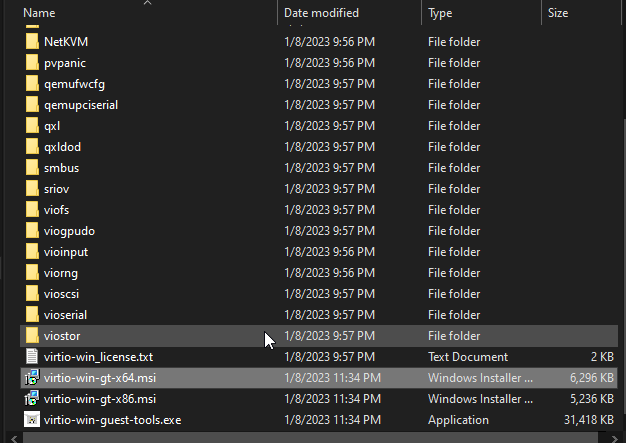Click the pvpanic folder name
The height and width of the screenshot is (443, 626).
click(65, 63)
